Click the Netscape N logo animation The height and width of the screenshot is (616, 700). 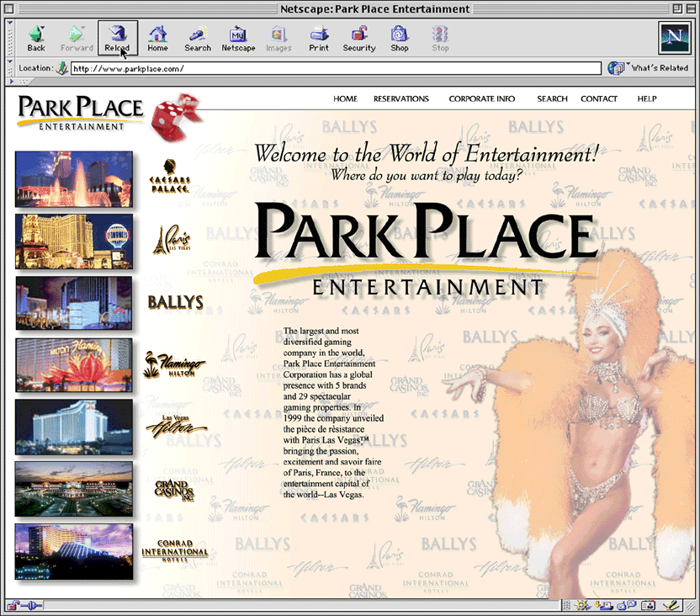click(674, 38)
